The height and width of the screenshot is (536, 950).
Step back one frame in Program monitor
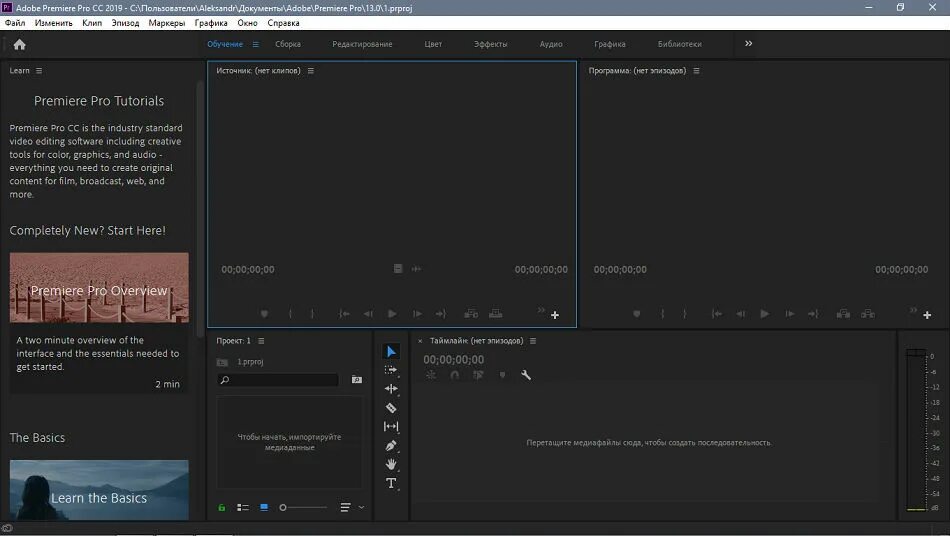740,314
